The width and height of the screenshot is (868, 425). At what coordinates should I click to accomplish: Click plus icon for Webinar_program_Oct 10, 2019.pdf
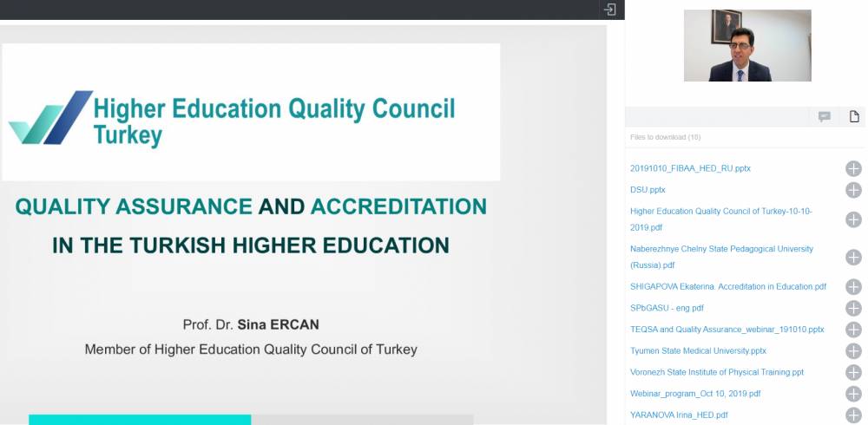click(853, 394)
